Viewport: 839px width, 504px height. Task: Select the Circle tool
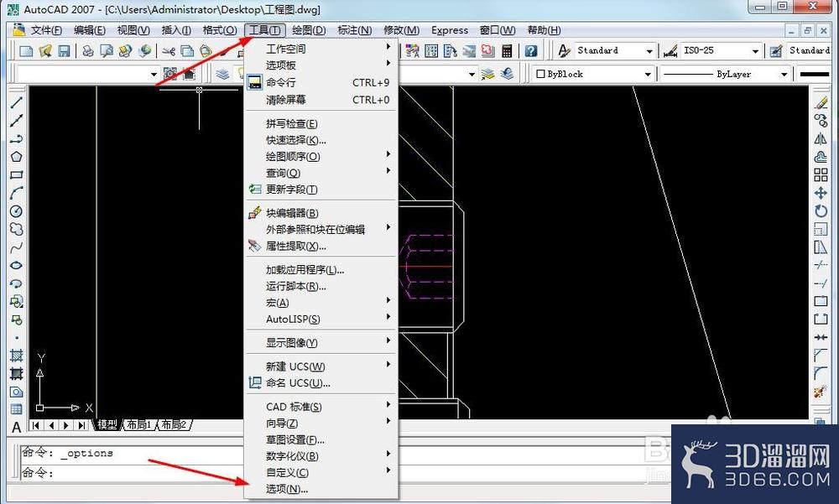17,211
